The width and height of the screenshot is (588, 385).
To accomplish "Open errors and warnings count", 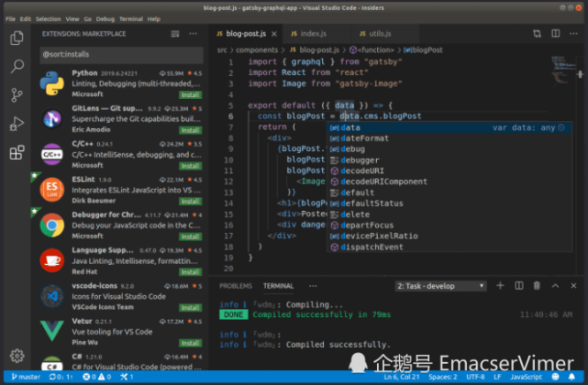I will (96, 377).
